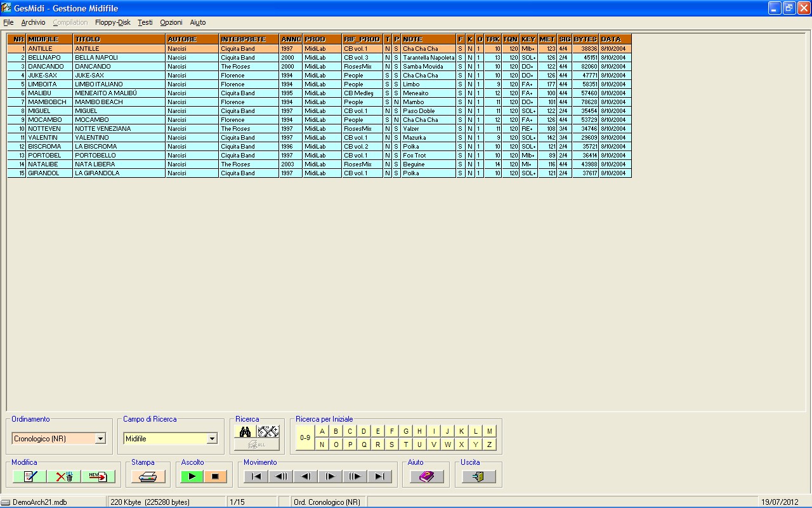Click the binoculars search icon
Viewport: 812px width, 508px height.
(246, 432)
